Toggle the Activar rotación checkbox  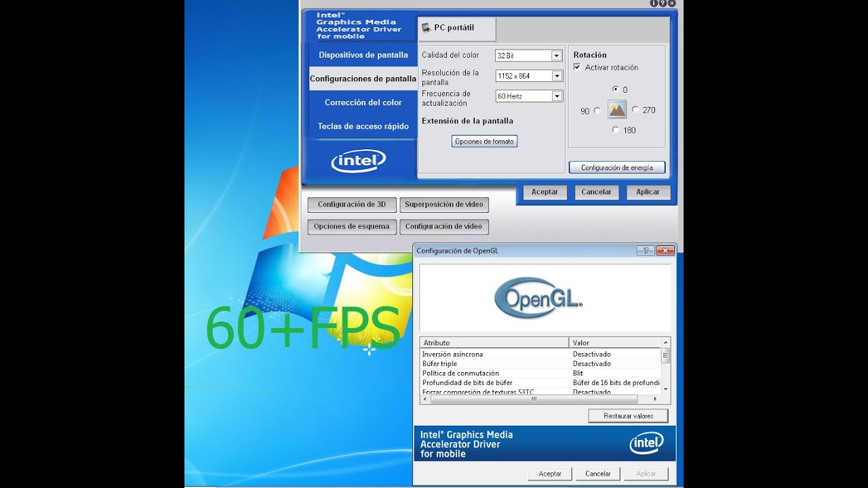coord(577,67)
